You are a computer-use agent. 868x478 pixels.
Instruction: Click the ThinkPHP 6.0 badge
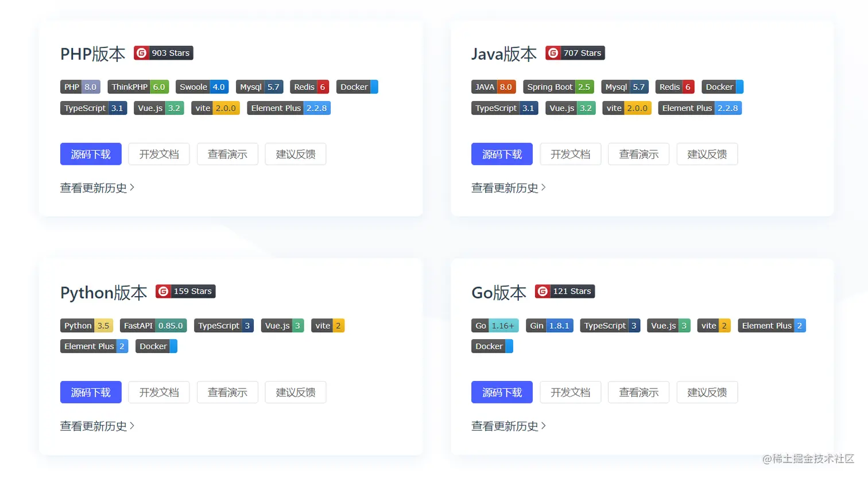click(x=138, y=87)
